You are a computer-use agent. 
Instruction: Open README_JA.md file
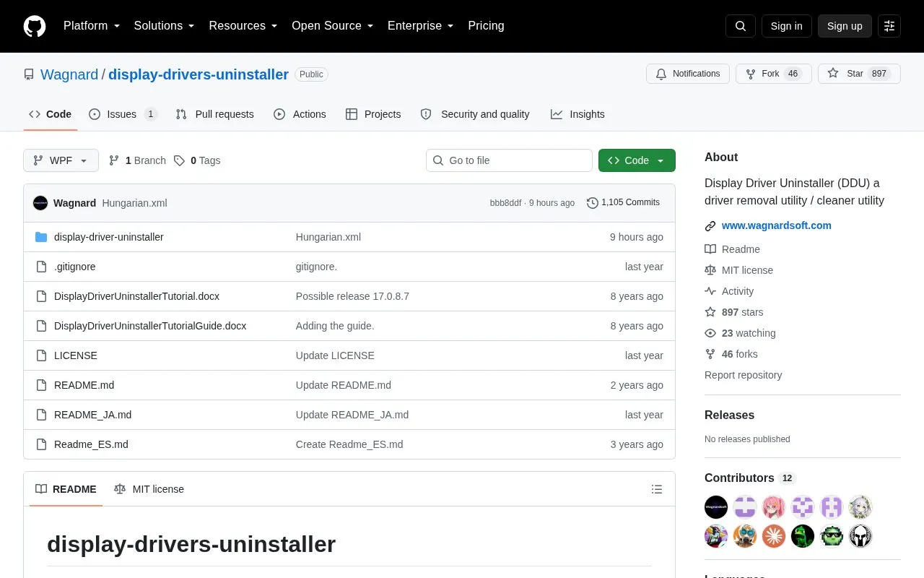click(92, 415)
